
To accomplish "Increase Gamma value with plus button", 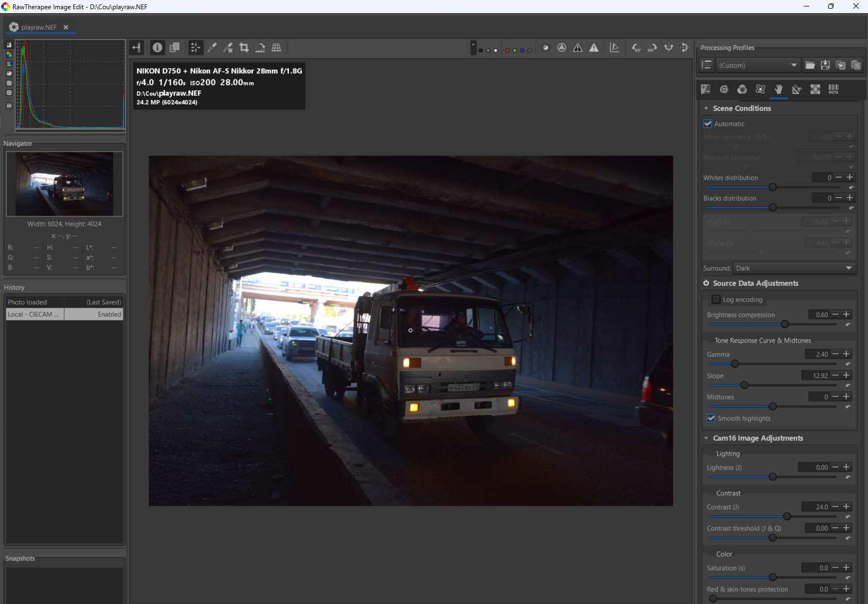I will click(846, 354).
